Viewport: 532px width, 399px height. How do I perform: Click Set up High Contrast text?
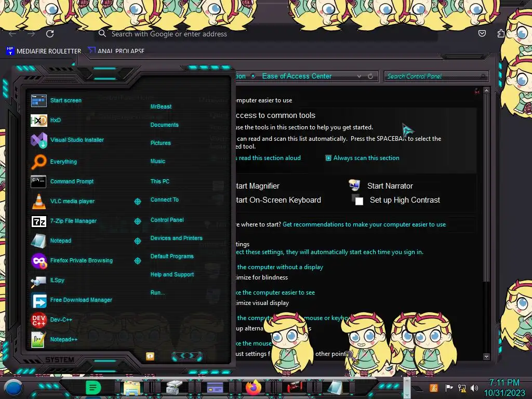point(405,200)
